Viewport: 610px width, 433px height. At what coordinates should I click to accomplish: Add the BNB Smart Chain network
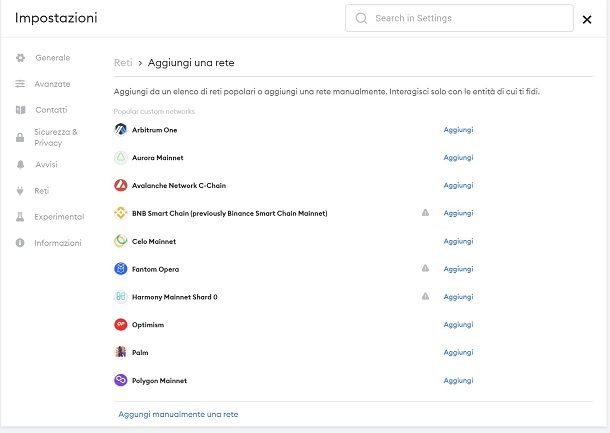(458, 213)
